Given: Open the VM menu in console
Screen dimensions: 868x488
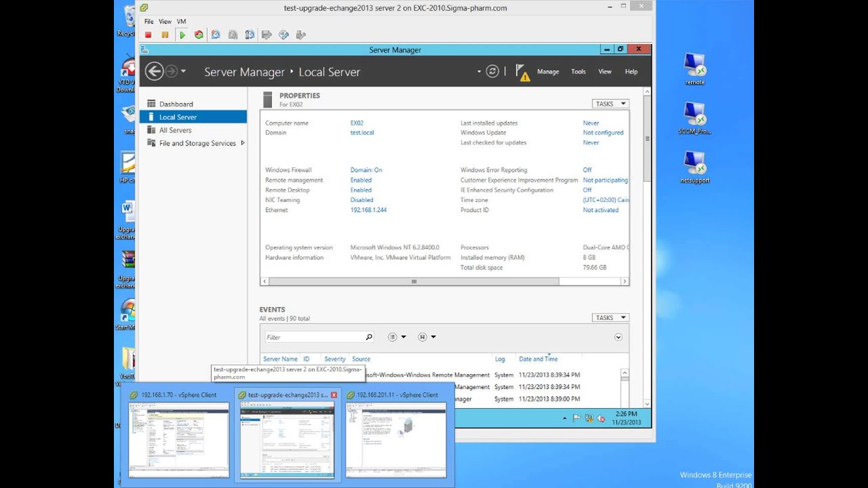Looking at the screenshot, I should (181, 22).
